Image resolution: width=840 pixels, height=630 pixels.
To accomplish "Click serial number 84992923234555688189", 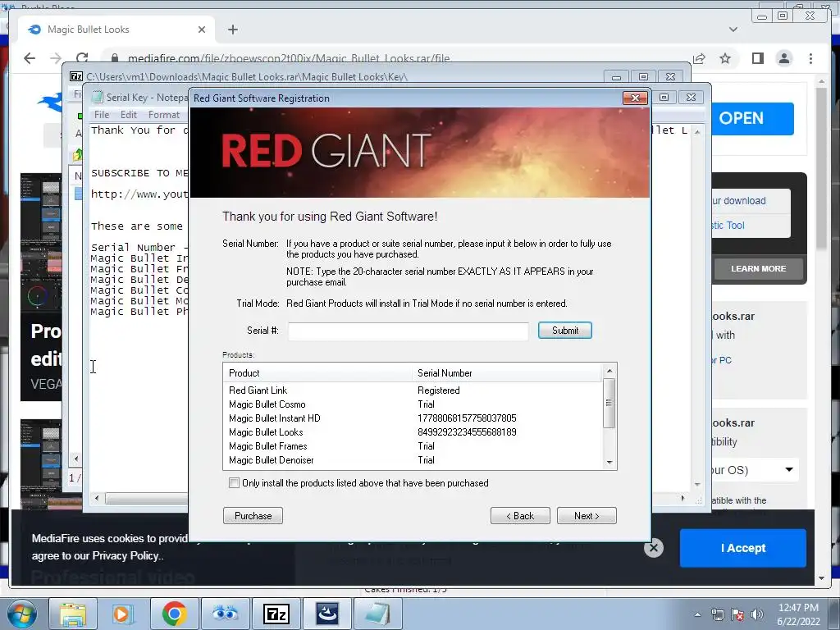I will (467, 431).
